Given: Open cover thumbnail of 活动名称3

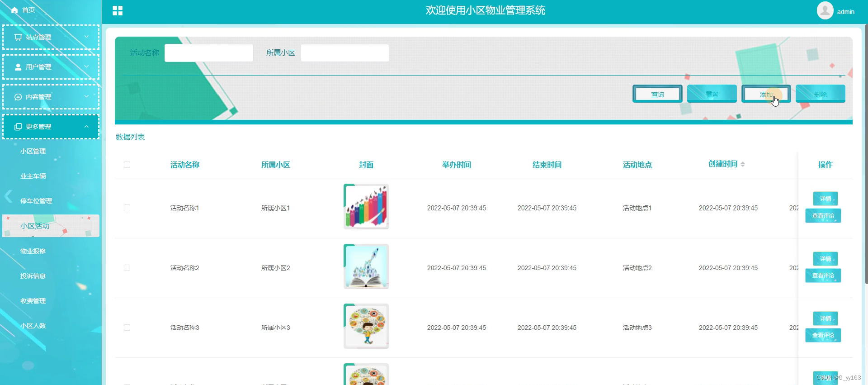Looking at the screenshot, I should 366,326.
